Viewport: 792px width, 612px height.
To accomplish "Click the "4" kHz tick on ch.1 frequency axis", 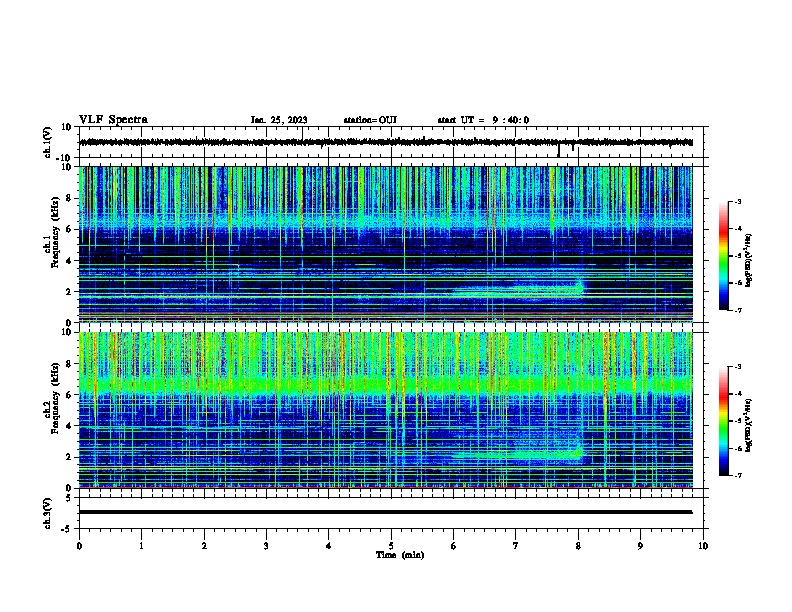I will coord(69,261).
